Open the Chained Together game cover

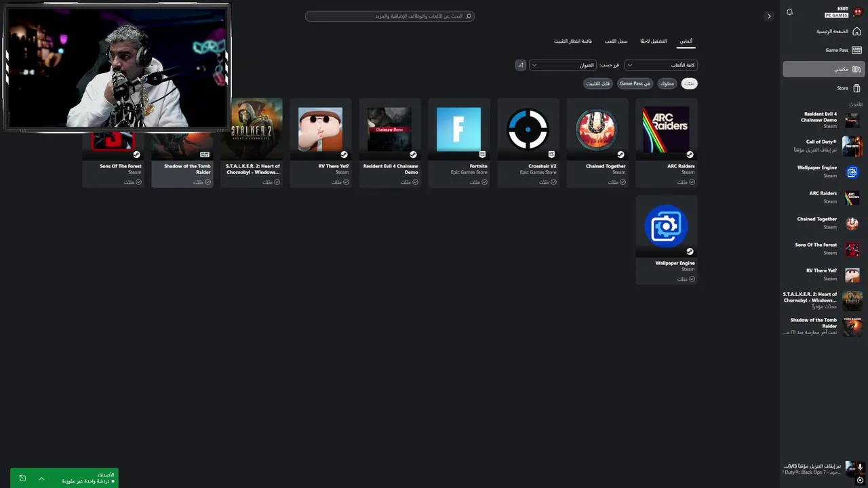597,129
